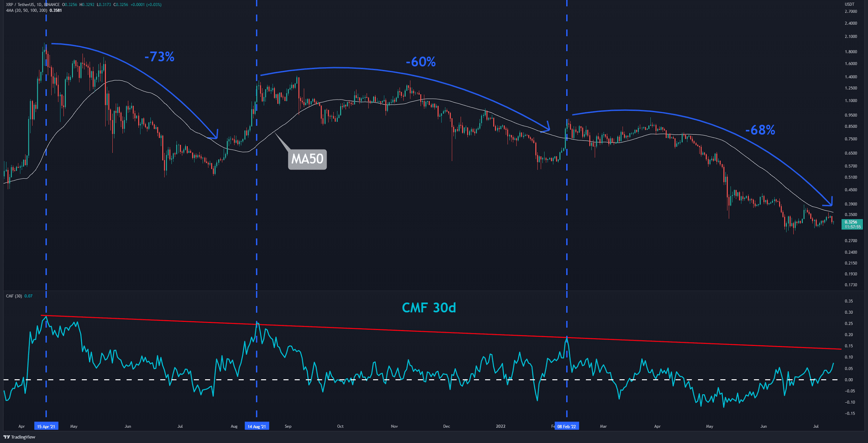Image resolution: width=868 pixels, height=443 pixels.
Task: Click the Mar label on the time axis
Action: point(603,426)
